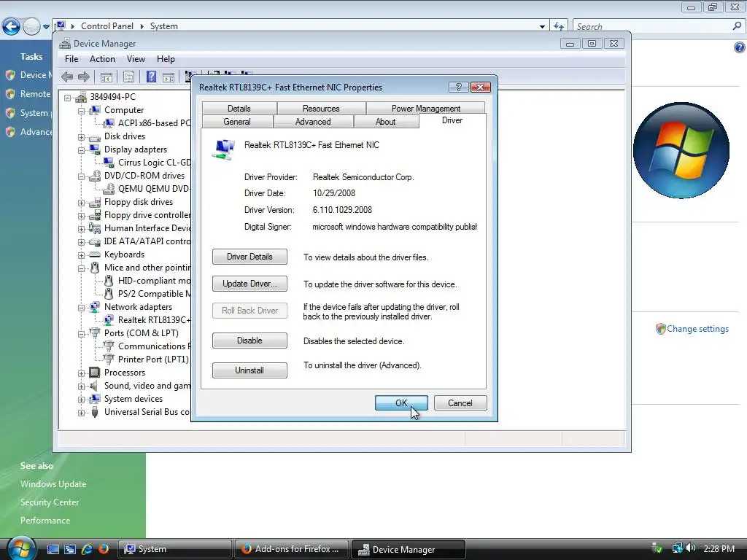The height and width of the screenshot is (560, 747).
Task: Click the volume speaker tray icon
Action: [x=691, y=548]
